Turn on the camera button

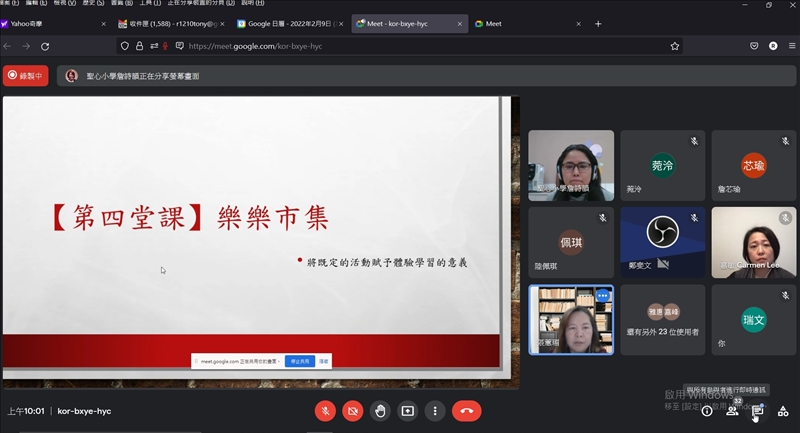352,410
